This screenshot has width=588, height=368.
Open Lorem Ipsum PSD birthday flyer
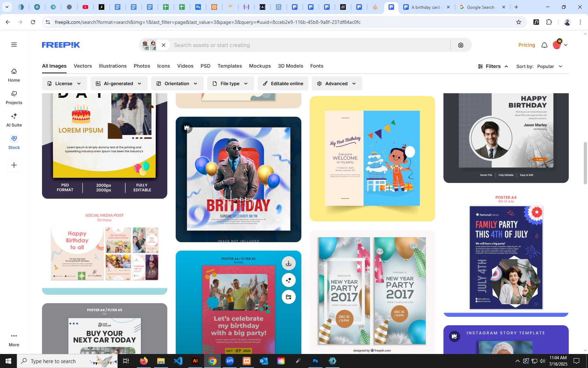tap(105, 146)
